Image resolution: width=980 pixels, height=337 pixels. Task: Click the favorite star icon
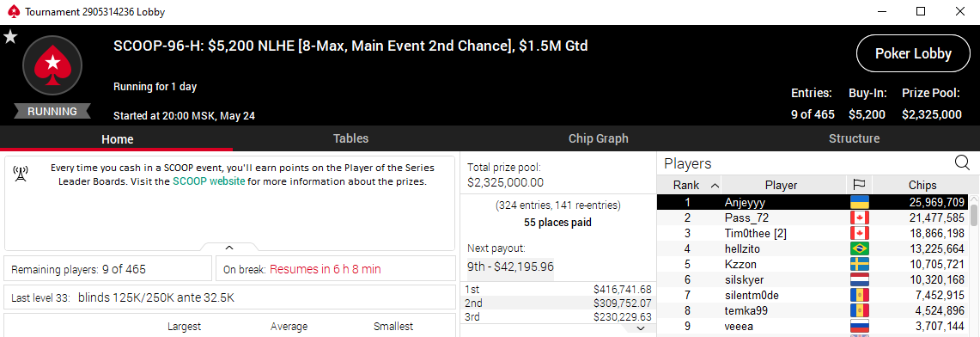(x=10, y=38)
